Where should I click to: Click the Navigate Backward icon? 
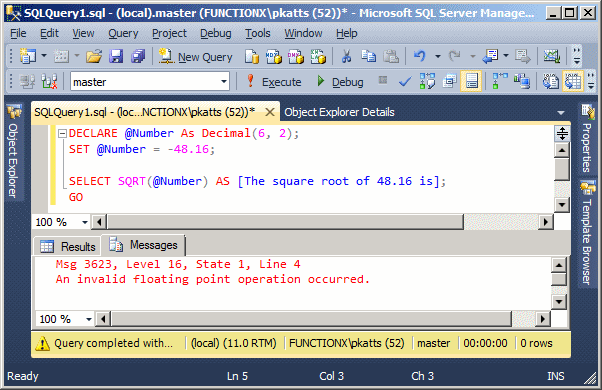(x=490, y=56)
